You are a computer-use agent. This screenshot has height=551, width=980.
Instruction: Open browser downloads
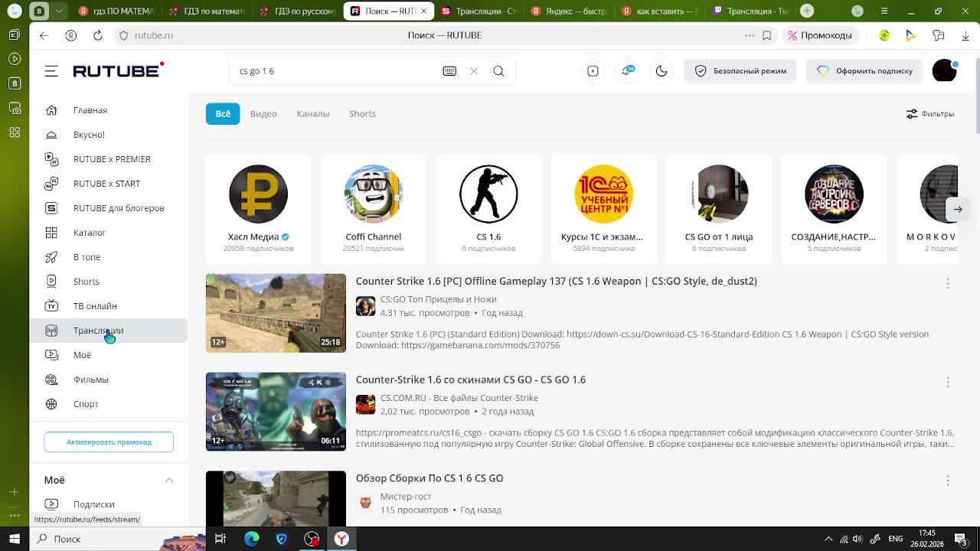pyautogui.click(x=965, y=35)
